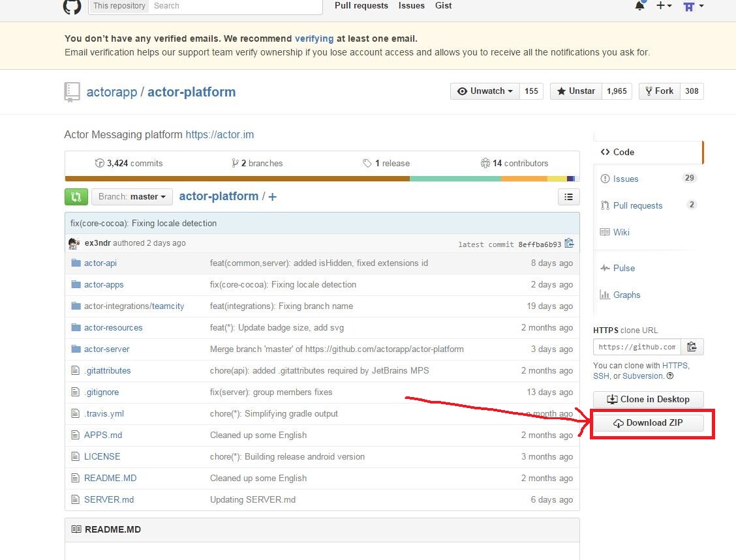This screenshot has width=736, height=560.
Task: Click the Search repository field
Action: 235,6
